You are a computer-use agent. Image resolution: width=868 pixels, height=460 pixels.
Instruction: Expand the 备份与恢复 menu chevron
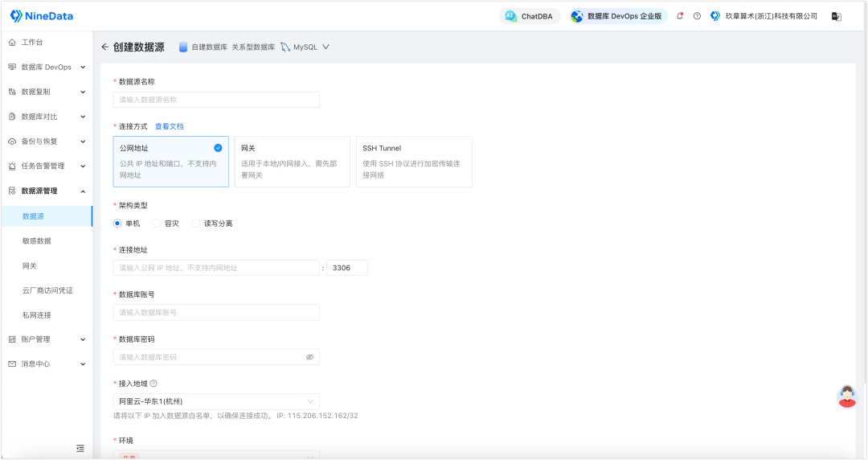click(x=83, y=142)
